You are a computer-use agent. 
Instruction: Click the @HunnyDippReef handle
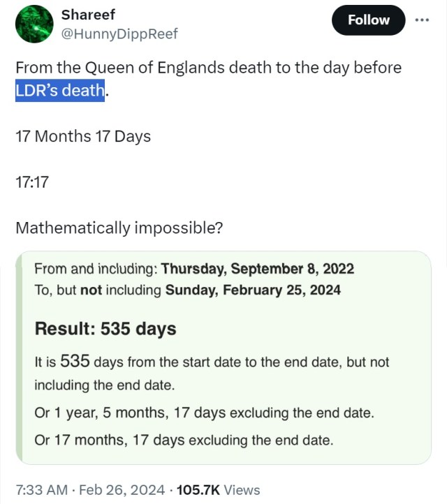click(x=119, y=34)
